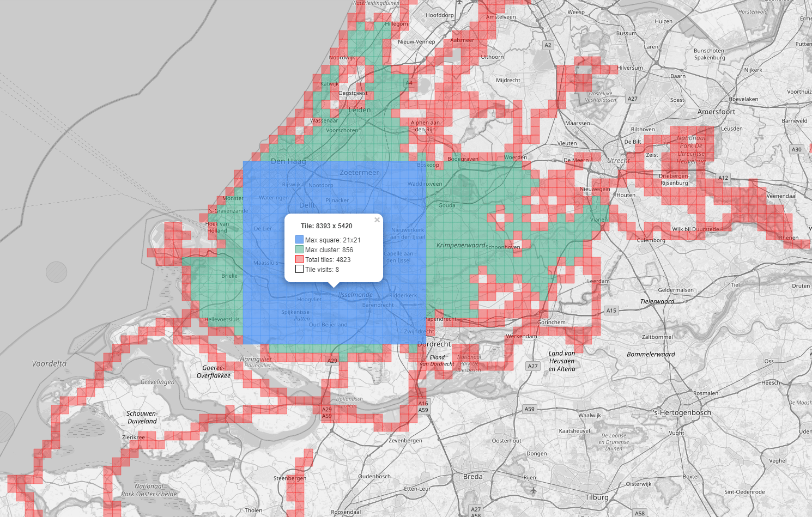Click the Hilversum town label

click(x=630, y=68)
